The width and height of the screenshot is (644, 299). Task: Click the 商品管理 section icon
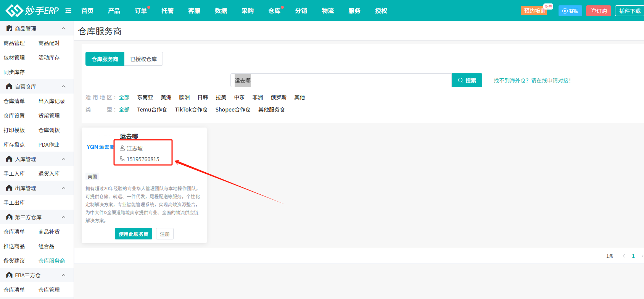pos(9,28)
